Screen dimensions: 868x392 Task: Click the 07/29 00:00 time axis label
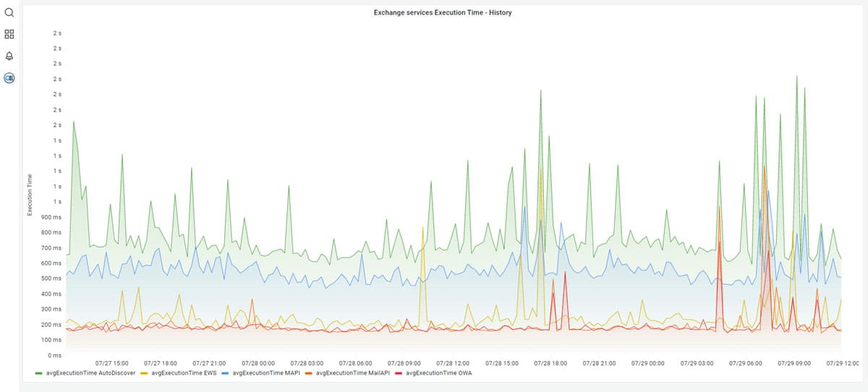tap(647, 363)
